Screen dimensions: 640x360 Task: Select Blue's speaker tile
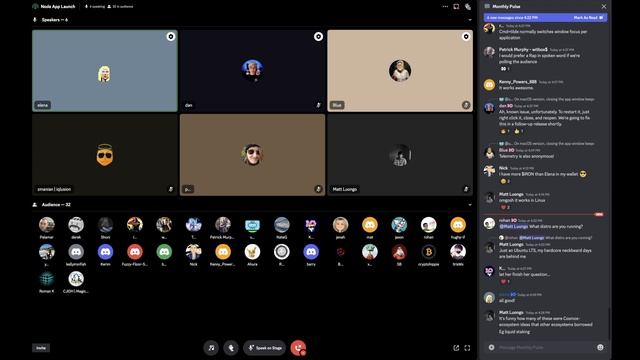[x=400, y=71]
